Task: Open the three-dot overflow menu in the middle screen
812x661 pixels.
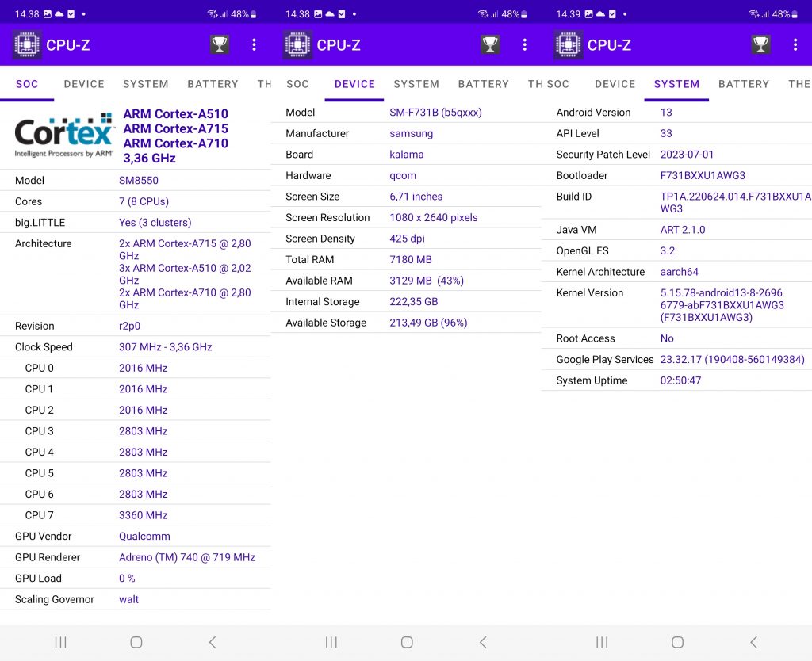Action: (525, 44)
